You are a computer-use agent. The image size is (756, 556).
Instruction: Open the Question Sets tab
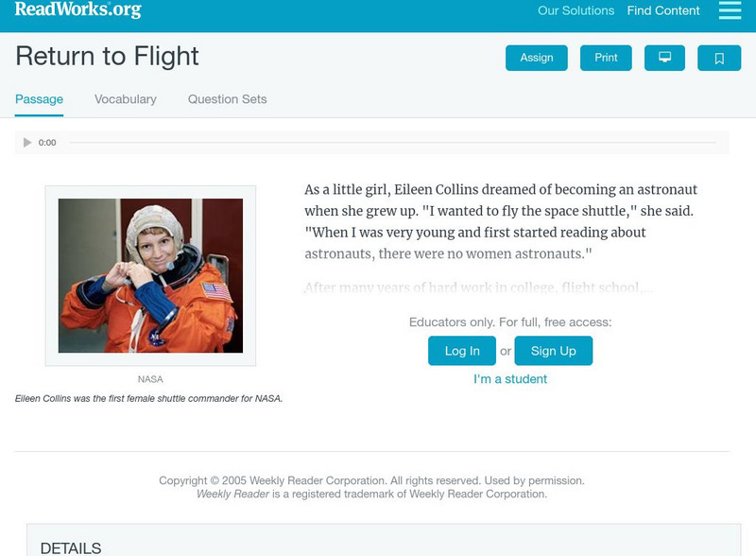(225, 98)
